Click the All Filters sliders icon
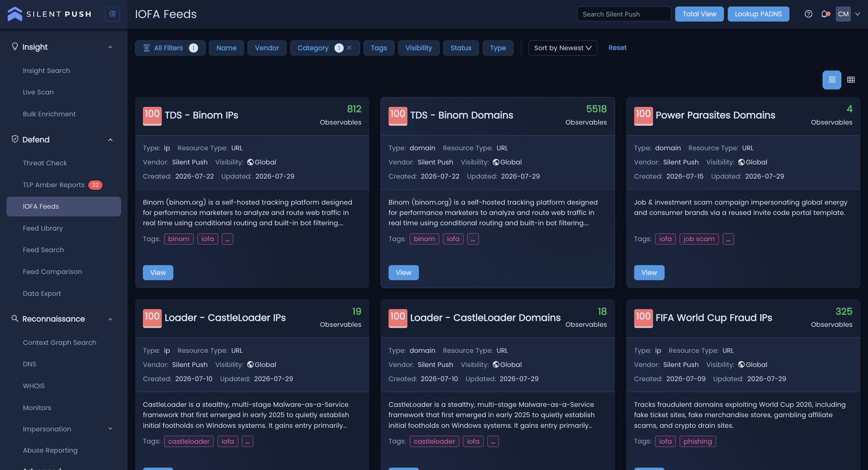 [146, 48]
